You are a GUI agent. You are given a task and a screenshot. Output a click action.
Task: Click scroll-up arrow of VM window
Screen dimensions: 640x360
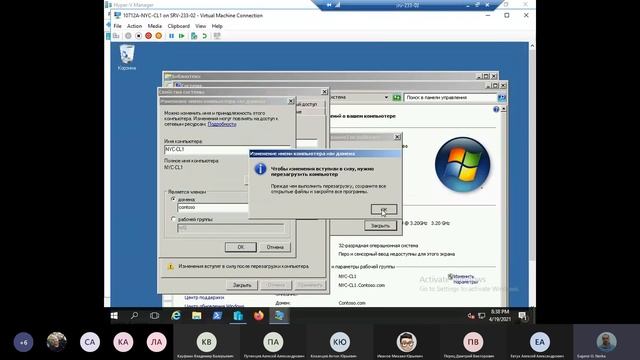[532, 46]
